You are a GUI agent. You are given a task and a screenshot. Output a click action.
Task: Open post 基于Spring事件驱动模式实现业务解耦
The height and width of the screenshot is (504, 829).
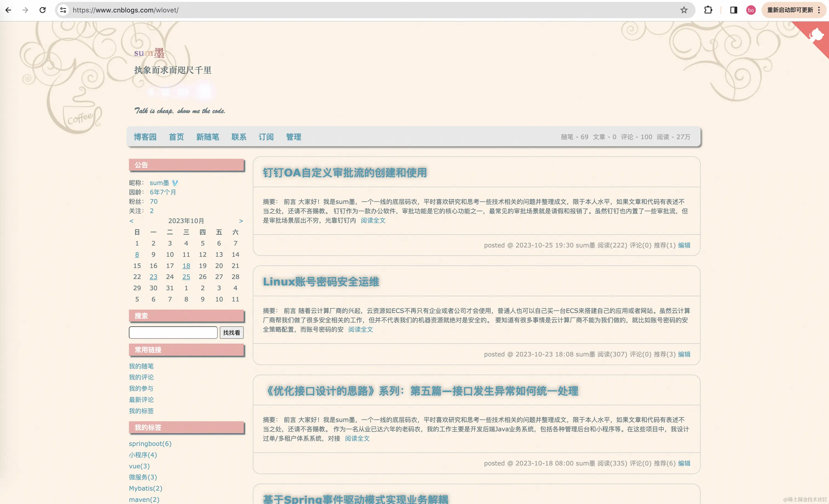coord(356,499)
